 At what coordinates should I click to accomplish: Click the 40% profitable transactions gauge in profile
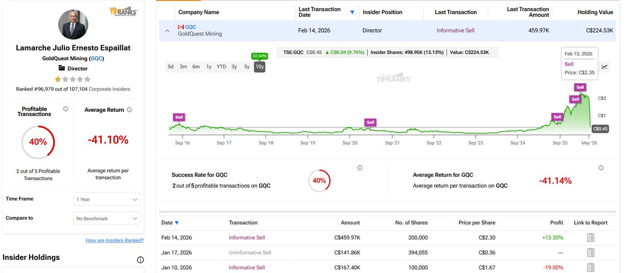tap(38, 142)
